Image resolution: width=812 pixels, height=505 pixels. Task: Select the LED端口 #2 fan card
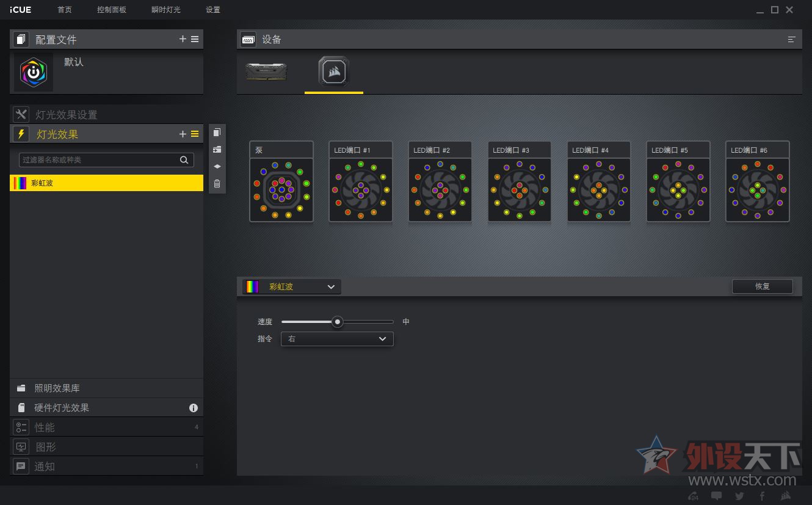(440, 181)
